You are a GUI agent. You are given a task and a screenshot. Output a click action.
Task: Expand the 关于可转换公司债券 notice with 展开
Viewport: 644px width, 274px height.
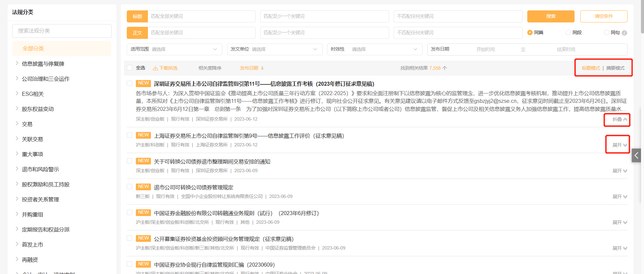tap(620, 171)
